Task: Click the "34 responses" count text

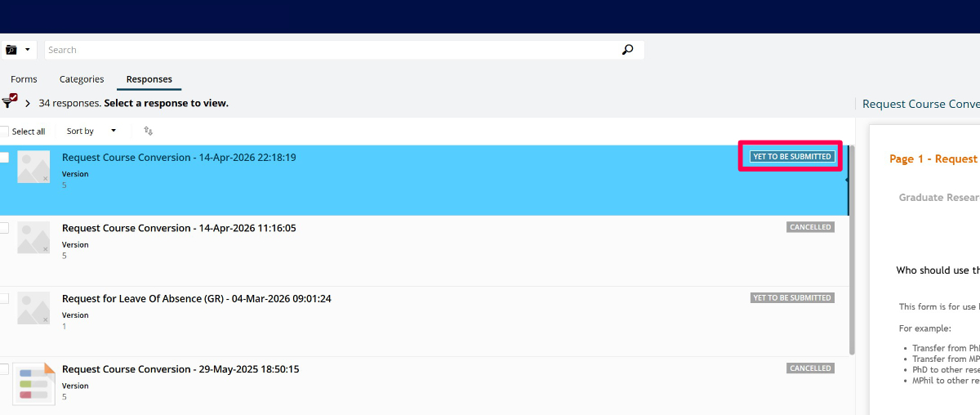Action: pyautogui.click(x=69, y=104)
